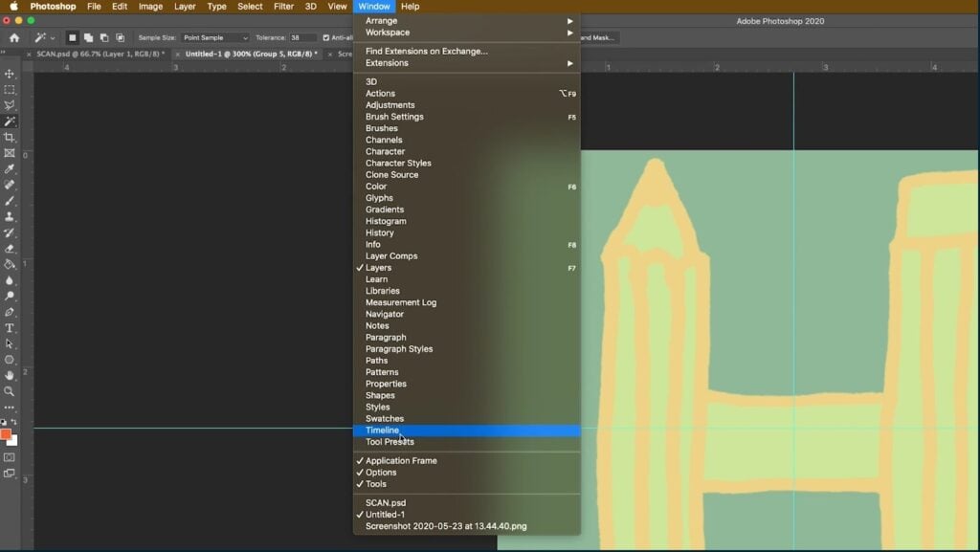Screen dimensions: 980x552
Task: Change the screen mode icon
Action: pos(10,474)
